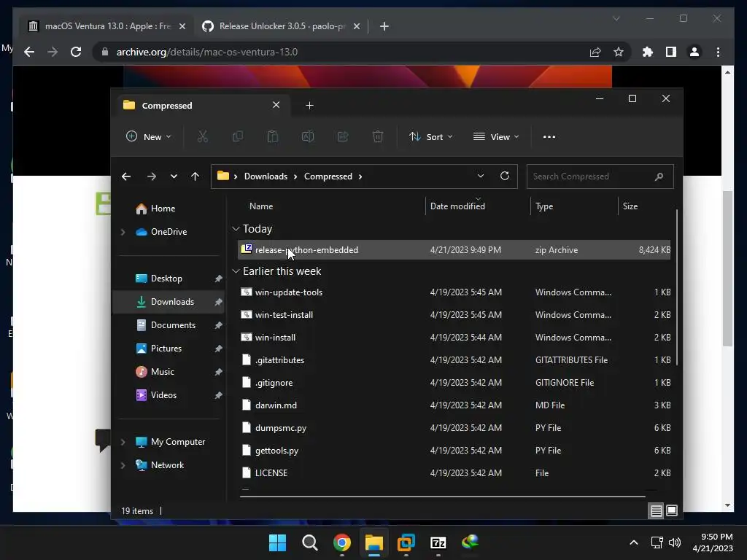Sort by the Name column header

(x=261, y=206)
